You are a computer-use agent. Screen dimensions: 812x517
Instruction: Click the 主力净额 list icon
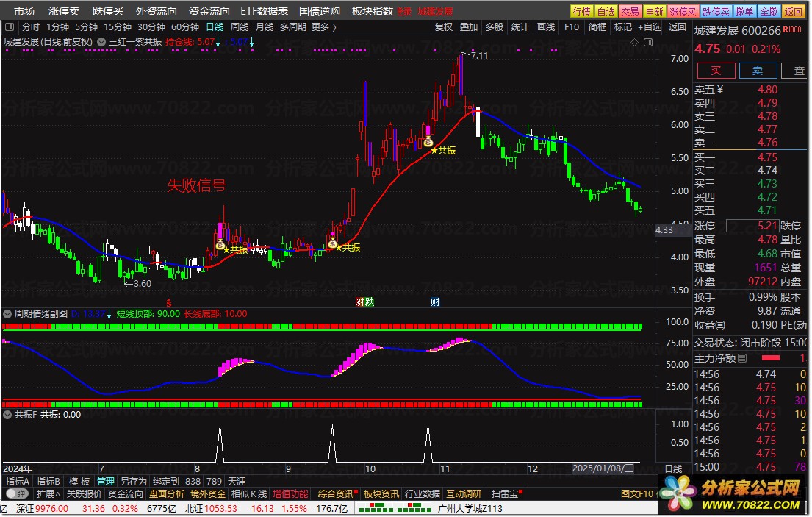click(x=742, y=358)
